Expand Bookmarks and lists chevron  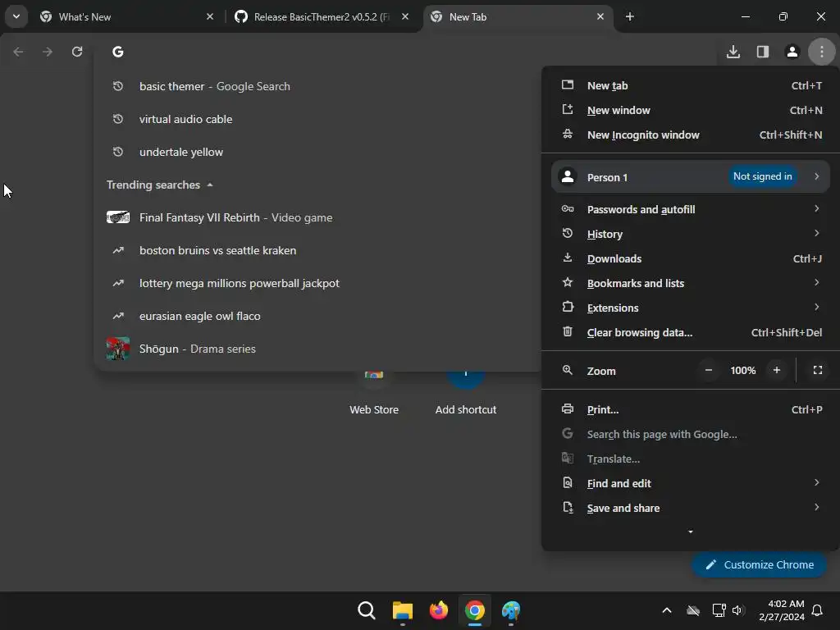[x=816, y=282]
